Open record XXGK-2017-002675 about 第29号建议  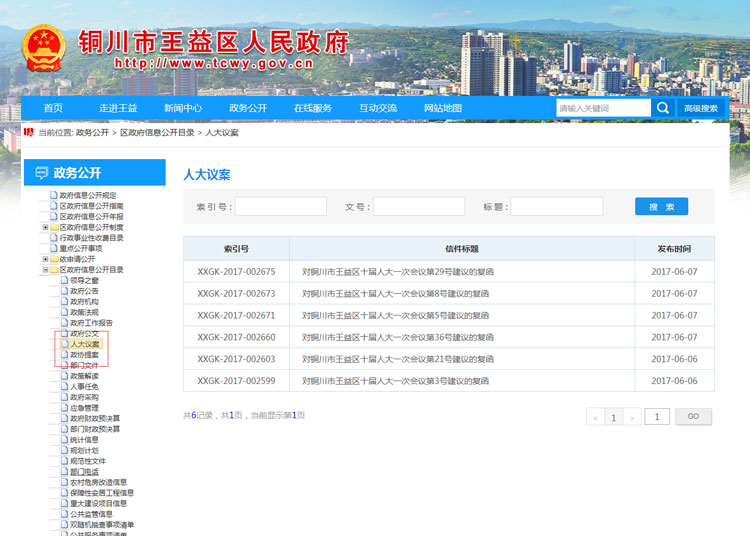pyautogui.click(x=397, y=271)
